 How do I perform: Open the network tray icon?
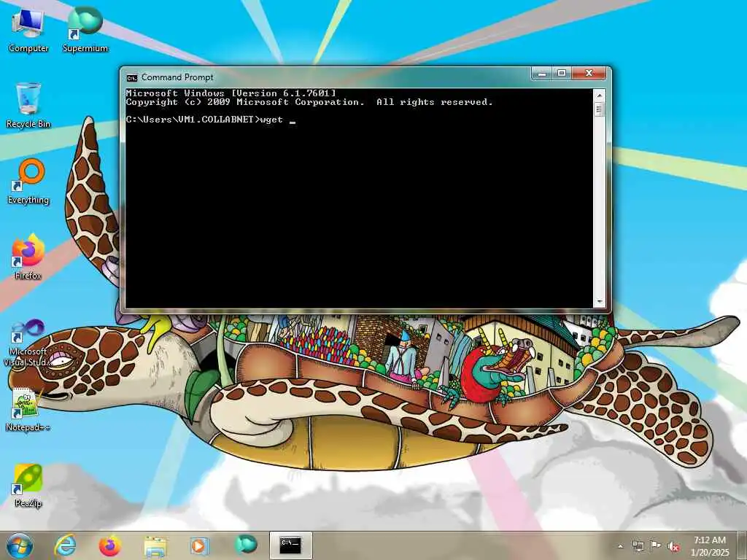click(638, 546)
